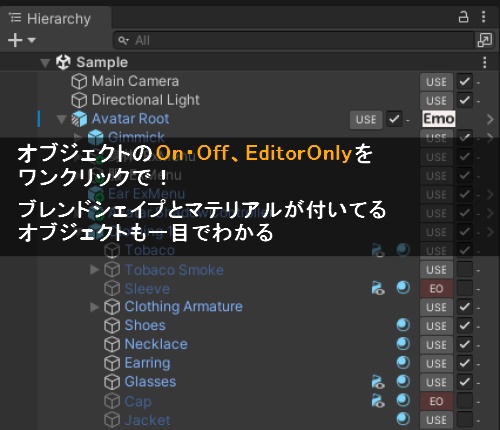Click Shoes material sphere icon
The height and width of the screenshot is (430, 500).
point(403,325)
